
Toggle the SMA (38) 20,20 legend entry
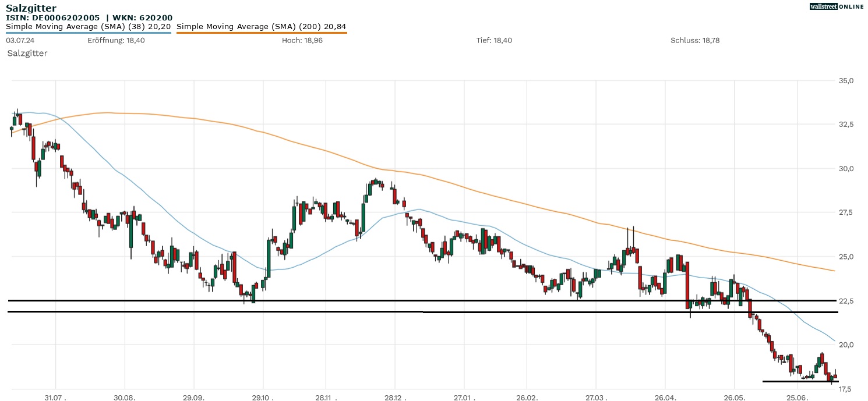[x=88, y=26]
